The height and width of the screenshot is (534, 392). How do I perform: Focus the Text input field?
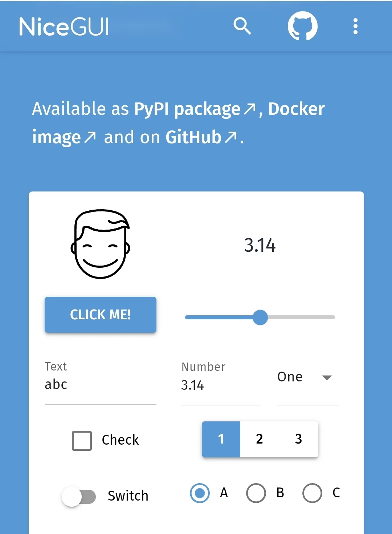pos(101,382)
